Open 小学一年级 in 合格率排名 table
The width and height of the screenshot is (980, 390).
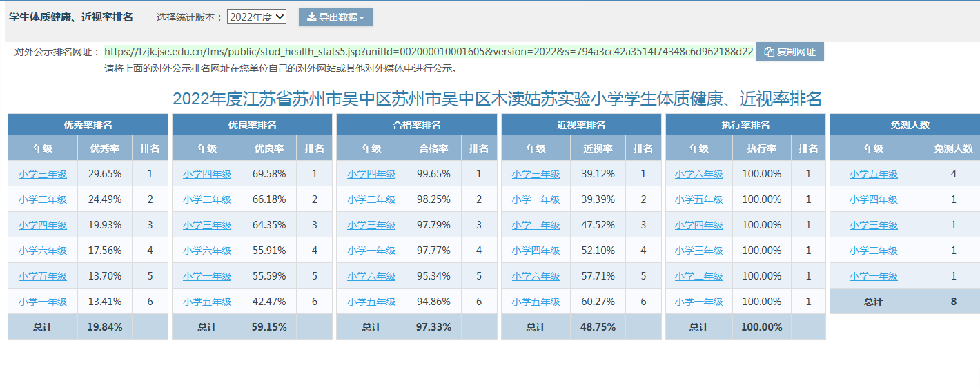pos(371,251)
